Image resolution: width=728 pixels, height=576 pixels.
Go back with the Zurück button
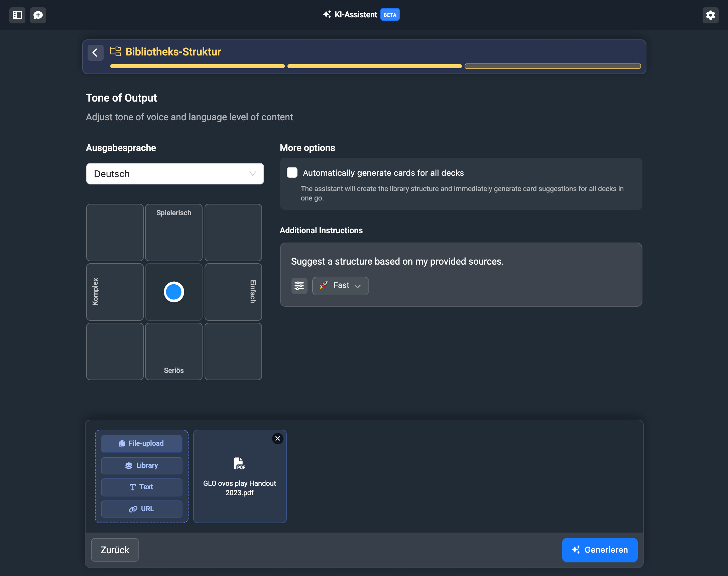(115, 550)
